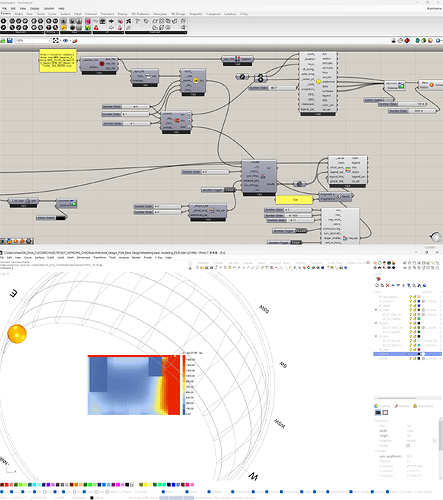The height and width of the screenshot is (500, 443).
Task: Move layer up with blue up arrow
Action: point(393,285)
